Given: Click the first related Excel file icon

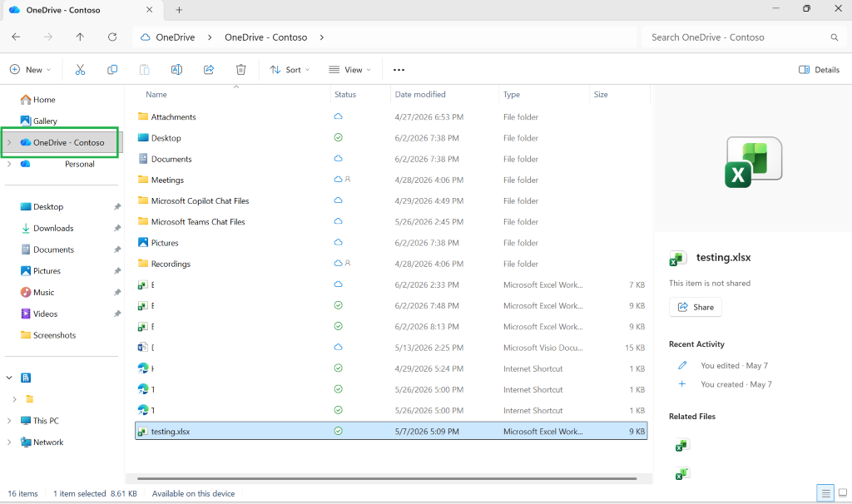Looking at the screenshot, I should 682,445.
